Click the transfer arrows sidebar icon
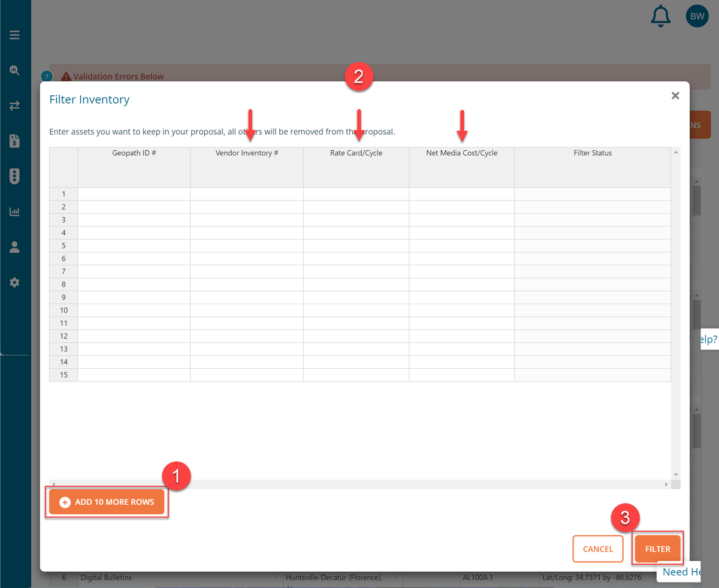The image size is (719, 588). point(15,105)
